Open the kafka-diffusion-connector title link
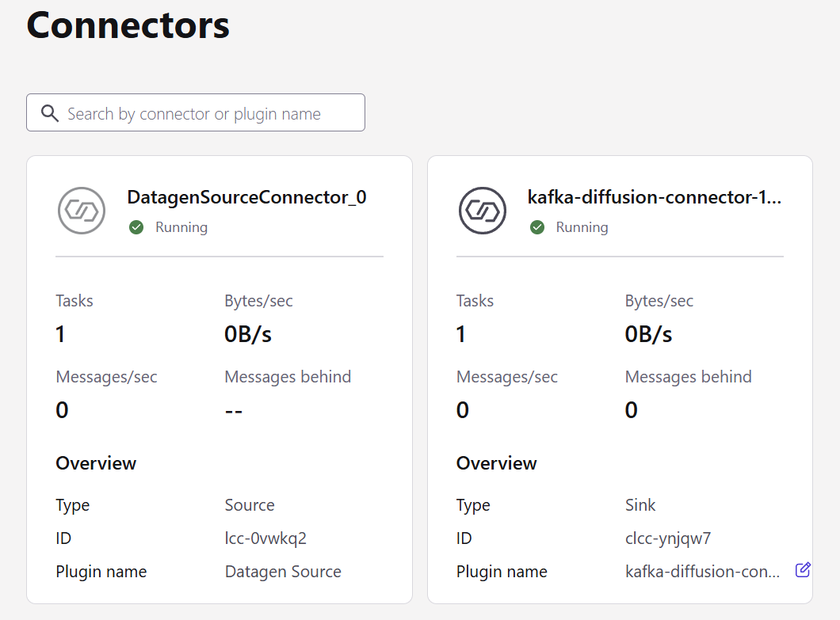This screenshot has height=620, width=840. 655,197
